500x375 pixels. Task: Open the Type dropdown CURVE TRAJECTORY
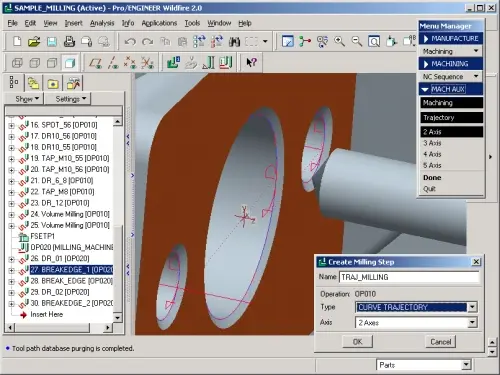[472, 307]
